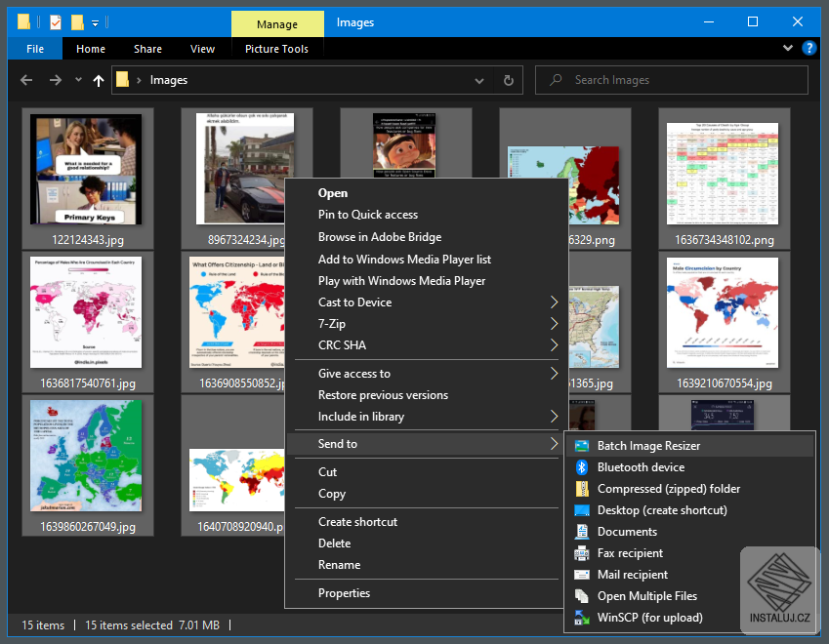Image resolution: width=829 pixels, height=644 pixels.
Task: Open the Send to submenu
Action: [x=426, y=444]
